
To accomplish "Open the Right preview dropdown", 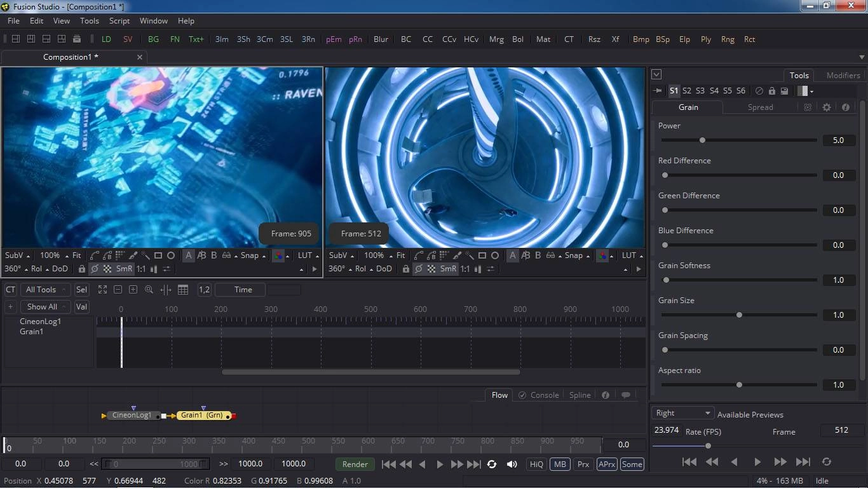I will 683,413.
